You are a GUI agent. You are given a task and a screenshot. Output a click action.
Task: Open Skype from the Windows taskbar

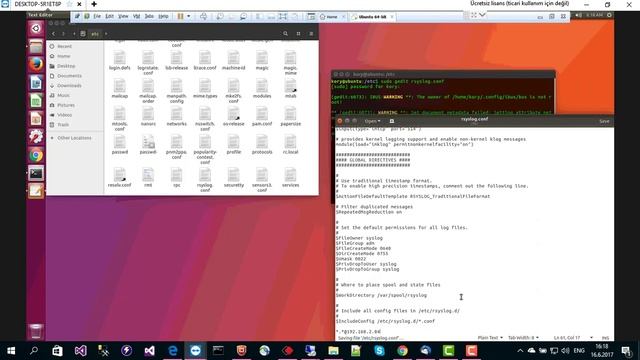pos(379,351)
